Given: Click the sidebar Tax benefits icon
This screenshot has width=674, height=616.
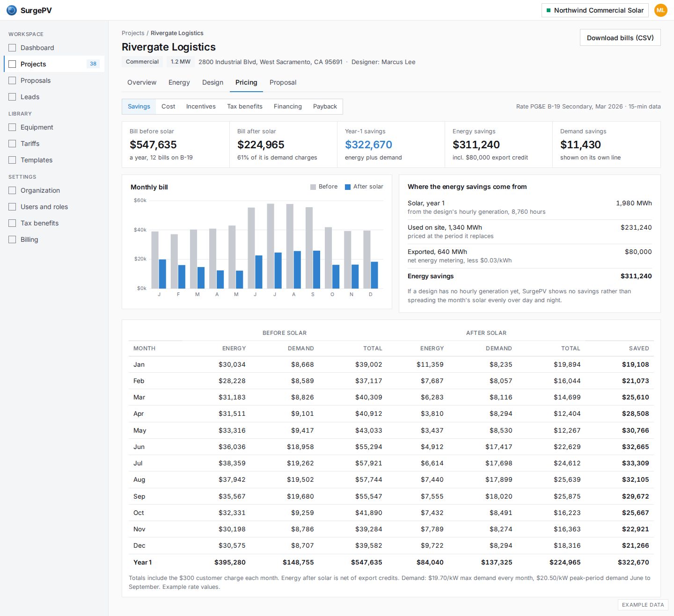Looking at the screenshot, I should [x=12, y=223].
